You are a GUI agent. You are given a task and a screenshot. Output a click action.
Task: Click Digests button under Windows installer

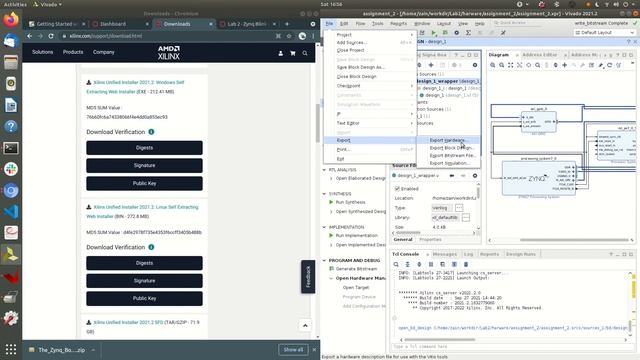(144, 148)
